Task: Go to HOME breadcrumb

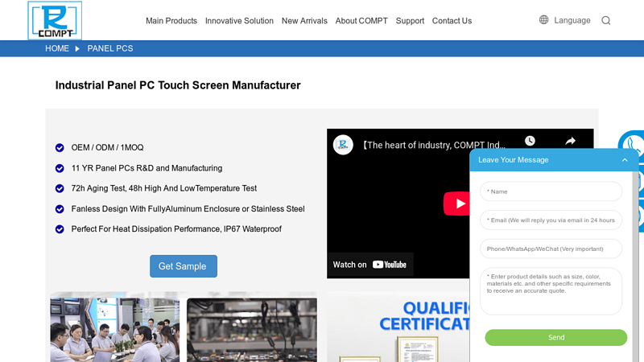Action: pos(57,48)
